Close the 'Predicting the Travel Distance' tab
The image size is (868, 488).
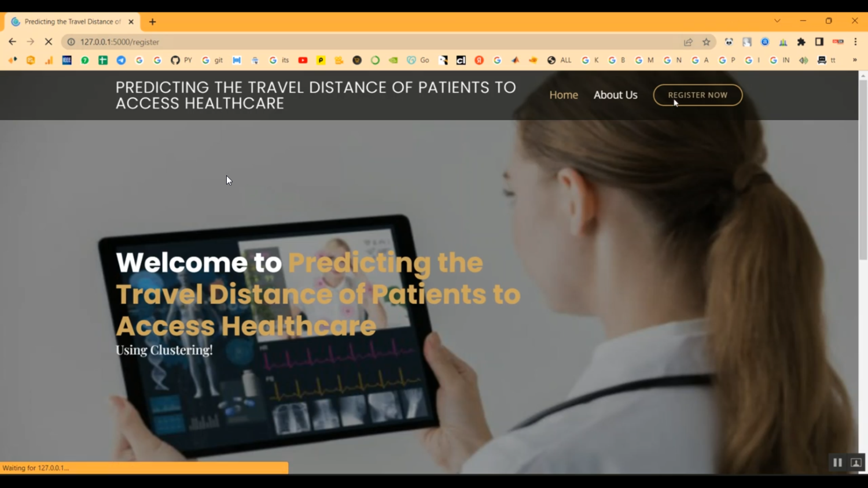pyautogui.click(x=131, y=22)
